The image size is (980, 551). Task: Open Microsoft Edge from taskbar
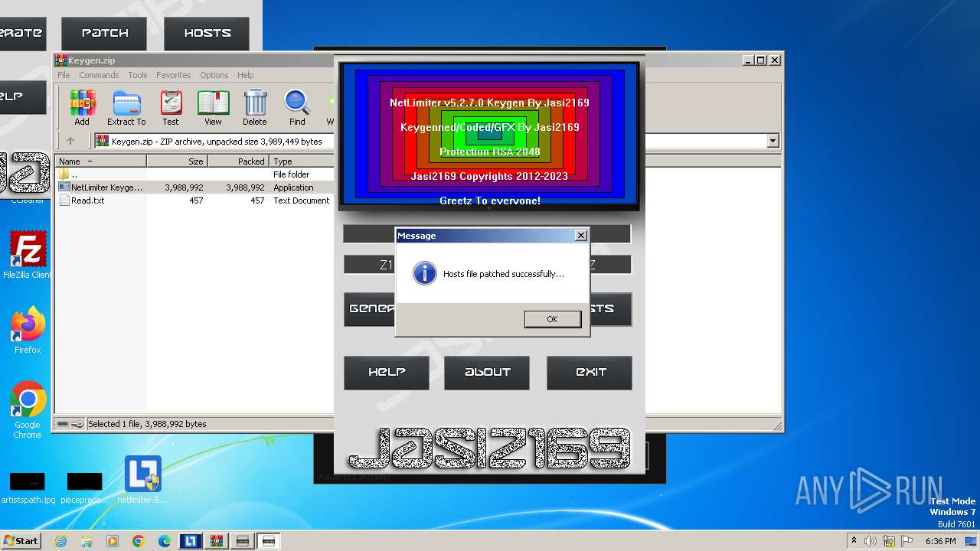click(165, 541)
